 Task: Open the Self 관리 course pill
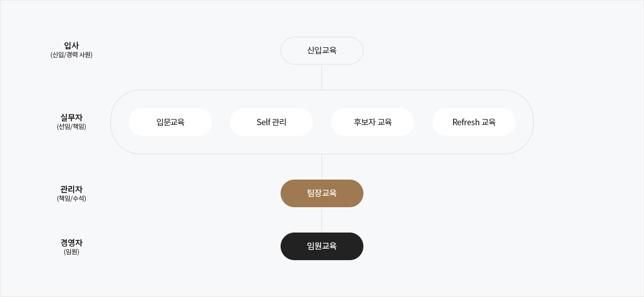pos(271,122)
